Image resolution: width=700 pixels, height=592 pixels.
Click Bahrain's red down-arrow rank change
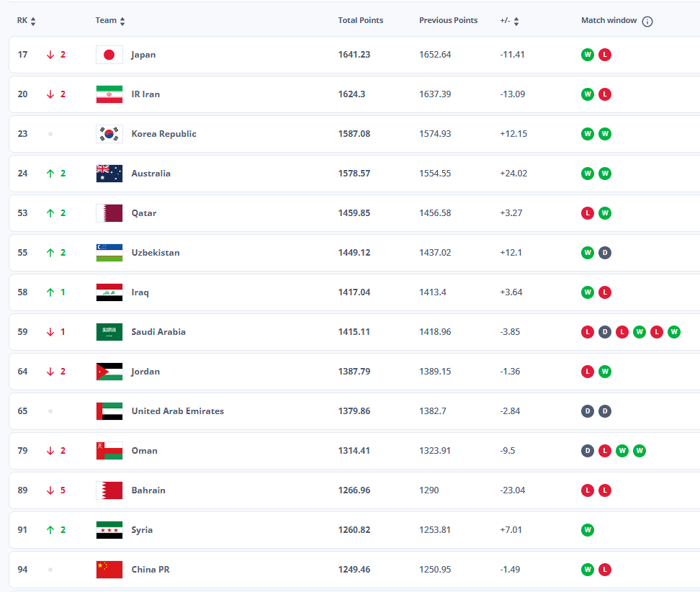pos(50,490)
